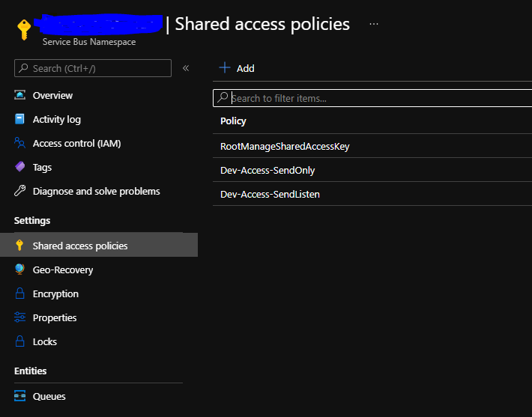Focus the Search to filter items field
This screenshot has height=417, width=532.
click(375, 98)
